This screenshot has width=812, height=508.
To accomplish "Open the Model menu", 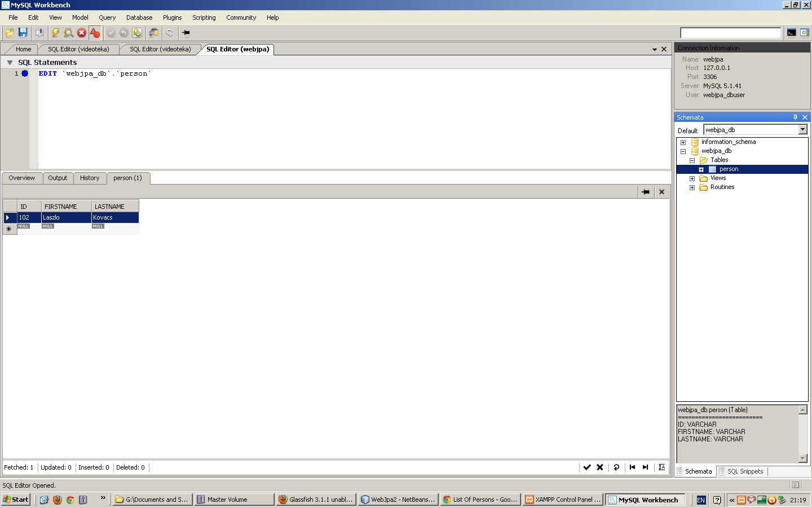I will pyautogui.click(x=80, y=17).
